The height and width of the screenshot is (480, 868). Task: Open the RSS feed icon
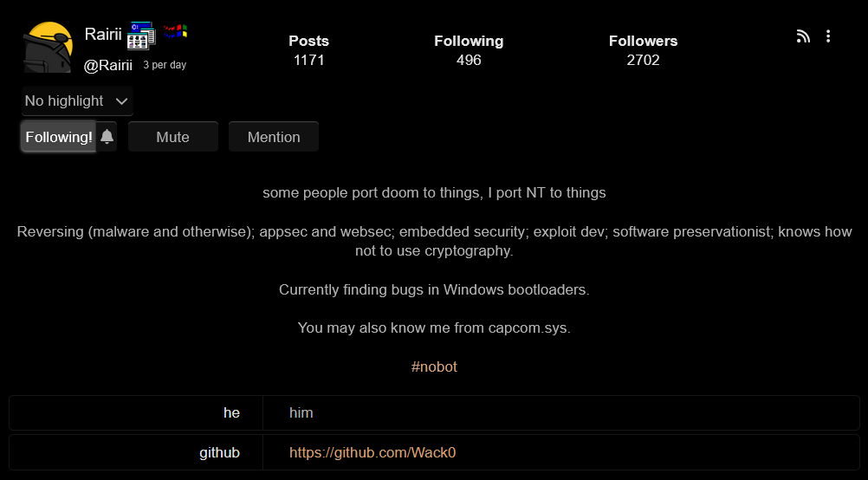click(x=803, y=36)
